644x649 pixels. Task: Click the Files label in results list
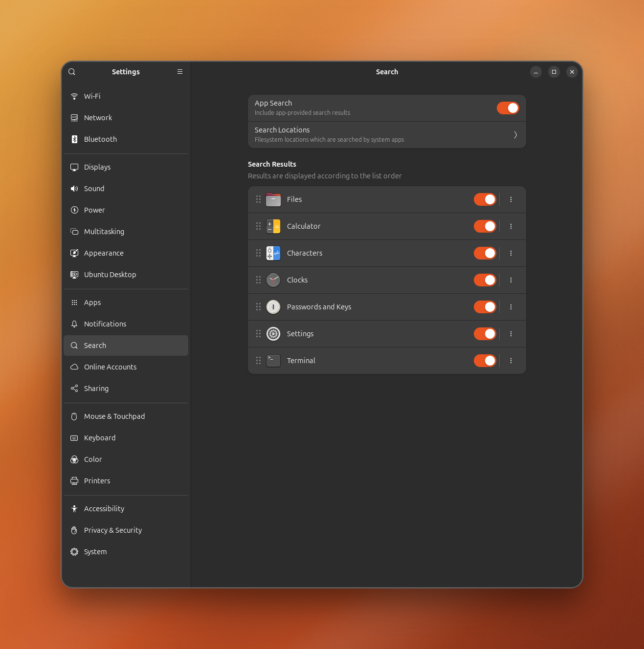(294, 199)
